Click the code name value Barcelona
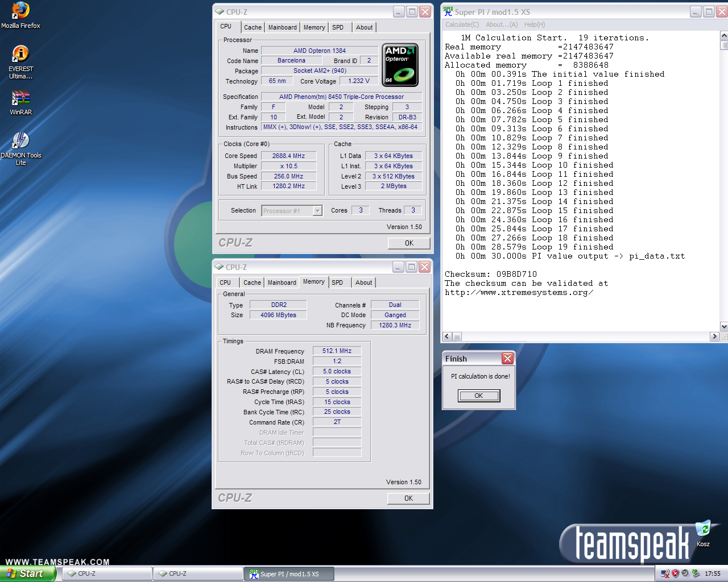728x582 pixels. click(291, 61)
